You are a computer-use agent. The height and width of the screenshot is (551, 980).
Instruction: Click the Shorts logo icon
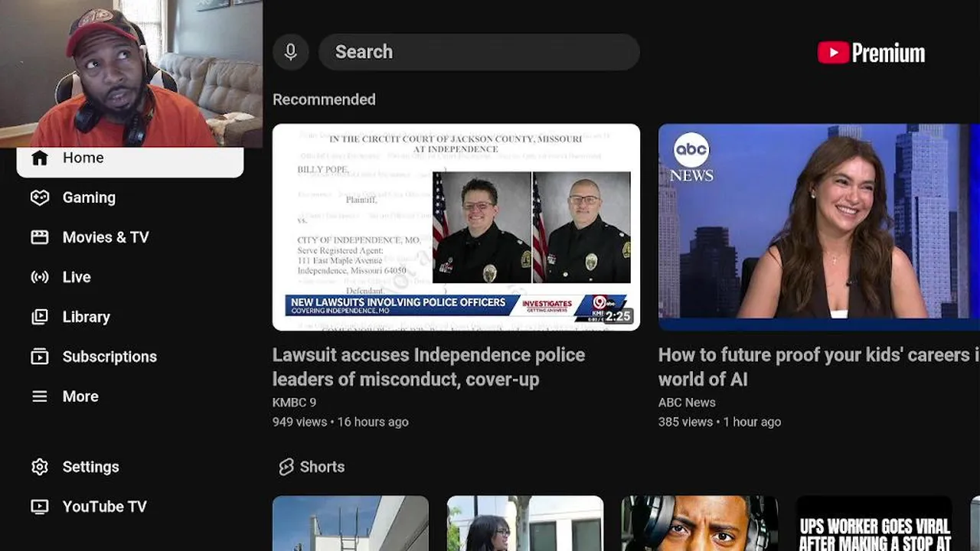(x=286, y=467)
